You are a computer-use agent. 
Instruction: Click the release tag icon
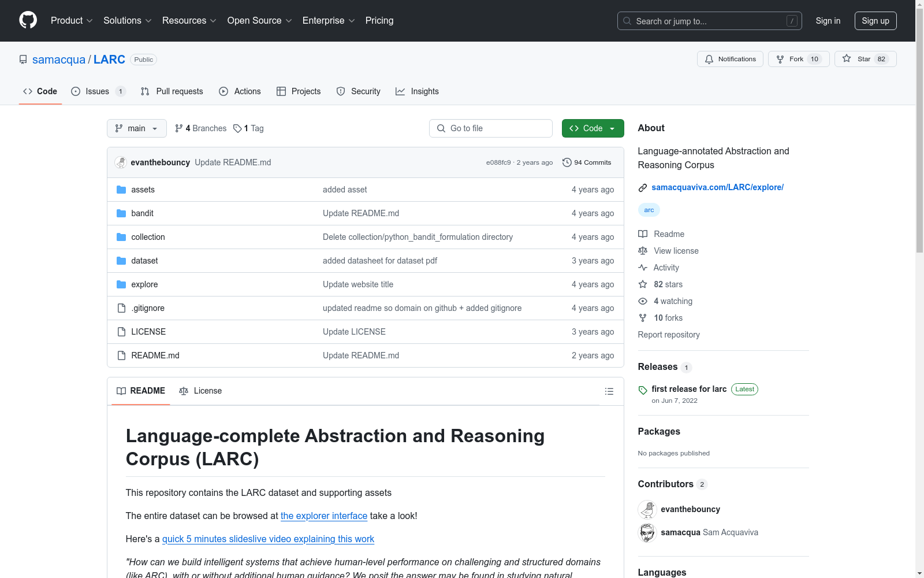[643, 390]
